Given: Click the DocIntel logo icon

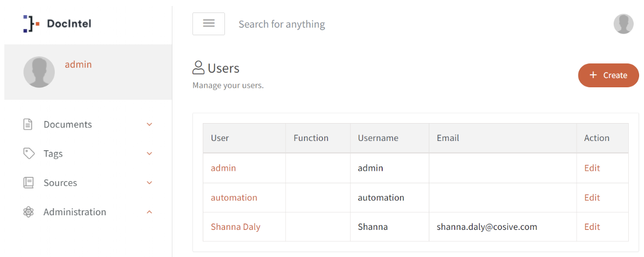Looking at the screenshot, I should [x=31, y=24].
